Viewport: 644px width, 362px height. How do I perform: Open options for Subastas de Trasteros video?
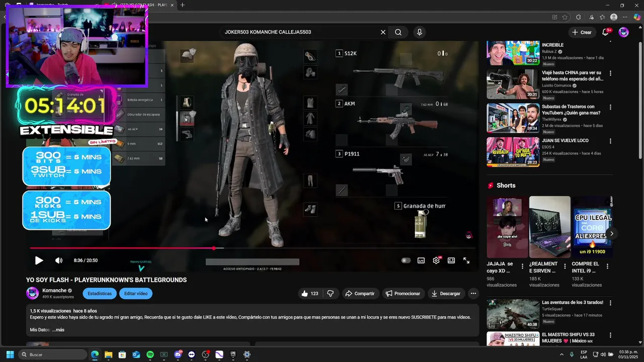(610, 107)
